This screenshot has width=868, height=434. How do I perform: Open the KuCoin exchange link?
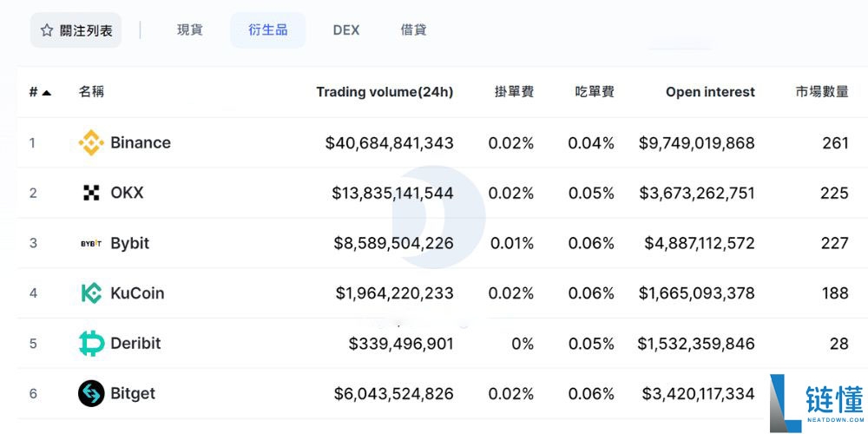(137, 293)
